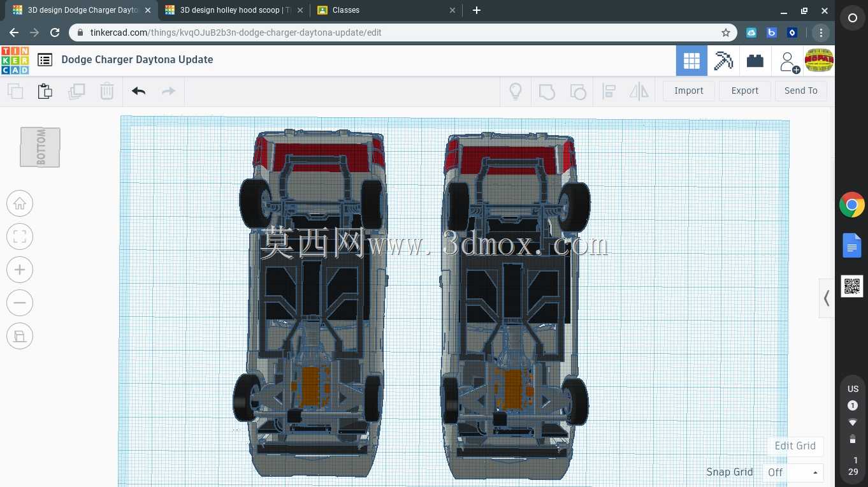Click the Paste clipboard icon
The image size is (868, 487).
pyautogui.click(x=45, y=91)
